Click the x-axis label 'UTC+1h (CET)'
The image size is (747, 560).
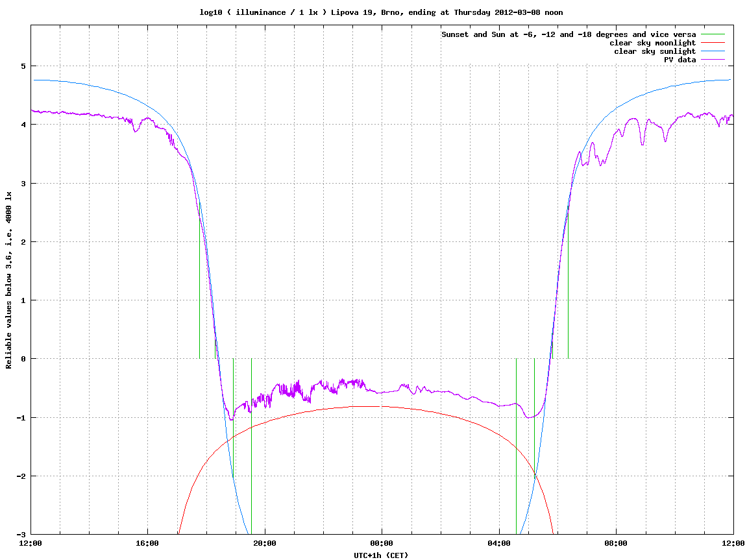tap(381, 555)
